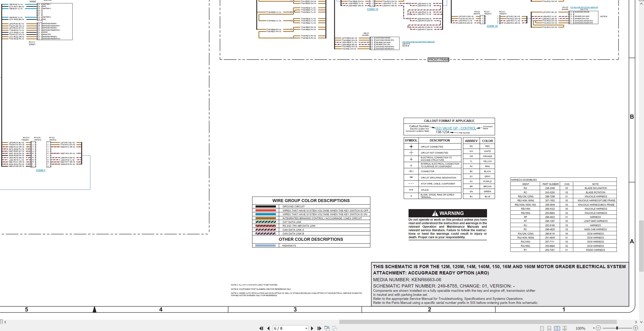Go to the first page
Screen dimensions: 644x331
coord(261,328)
